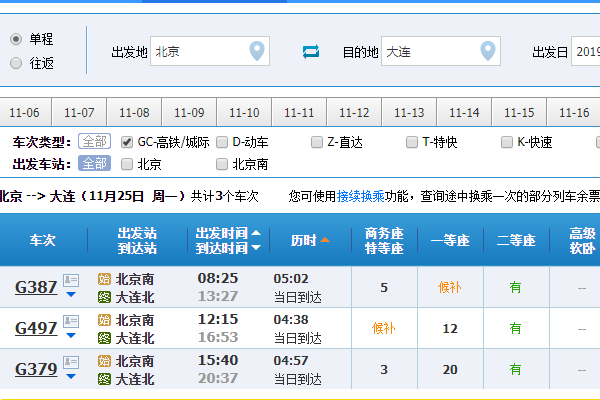Image resolution: width=600 pixels, height=400 pixels.
Task: Click the G497 terminal station 终 icon
Action: click(104, 338)
